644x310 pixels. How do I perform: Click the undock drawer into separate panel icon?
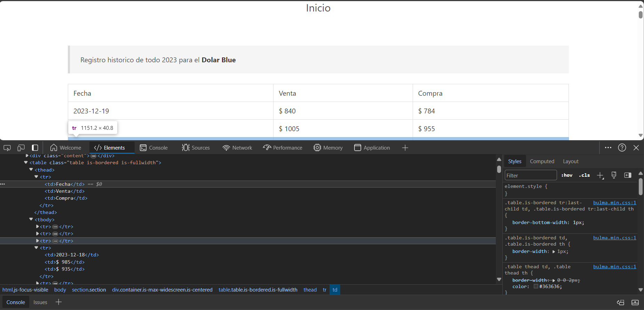pyautogui.click(x=621, y=302)
